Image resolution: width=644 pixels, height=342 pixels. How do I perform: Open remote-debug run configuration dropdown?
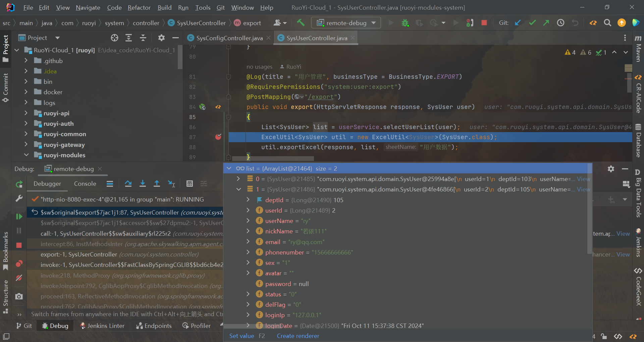click(346, 23)
